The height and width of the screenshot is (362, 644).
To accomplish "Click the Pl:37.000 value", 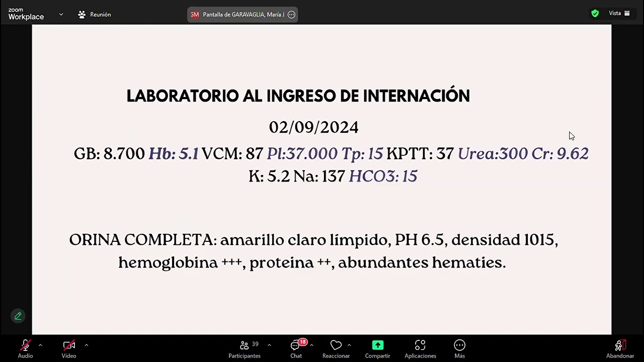I will click(302, 153).
